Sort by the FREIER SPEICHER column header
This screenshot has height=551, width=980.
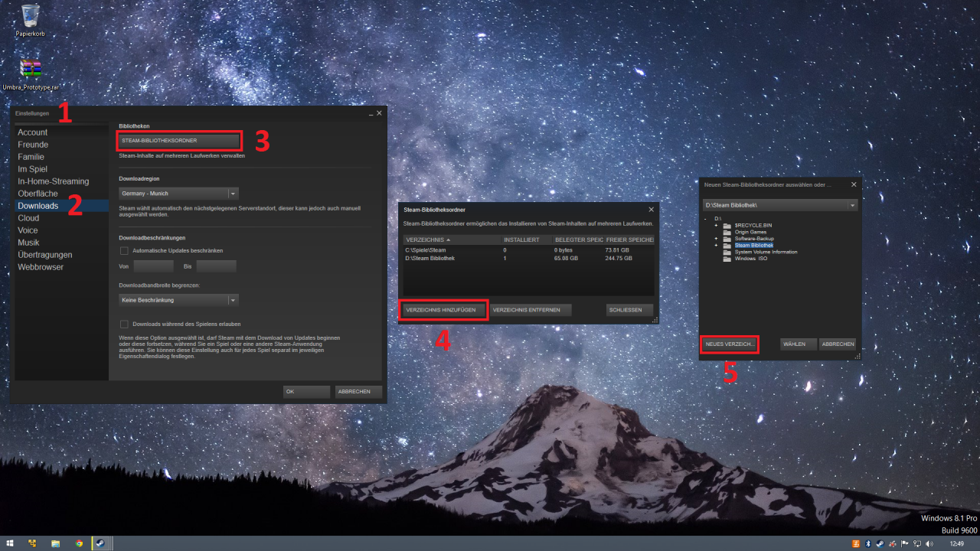(629, 240)
